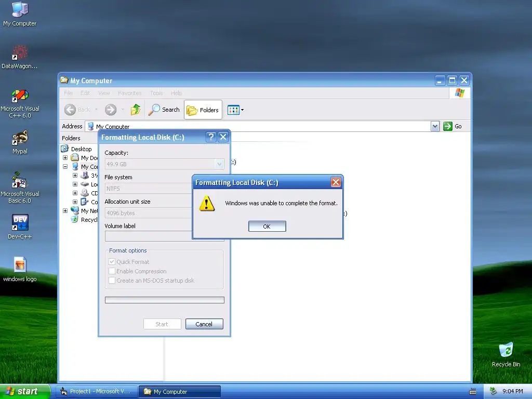532x399 pixels.
Task: Open File system NTFS dropdown
Action: [x=148, y=189]
